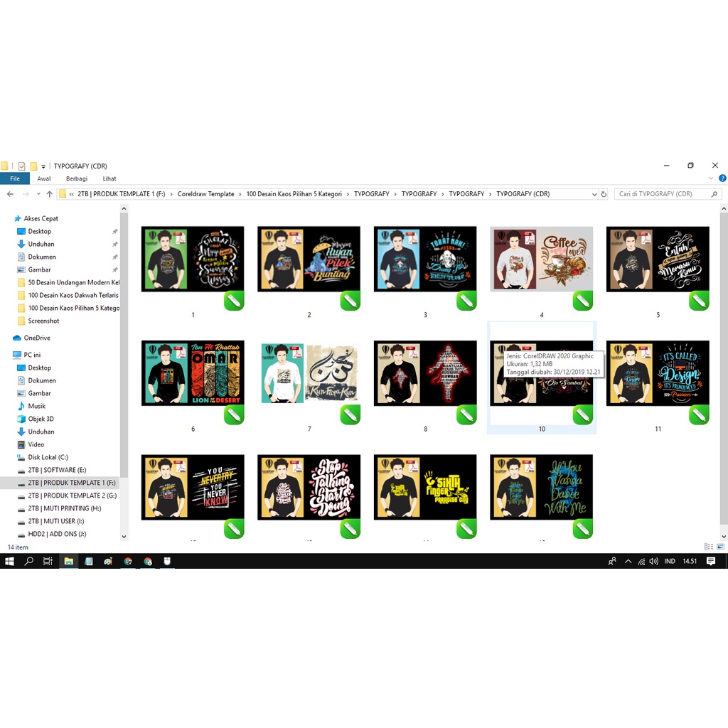Open the Help question mark icon
The image size is (728, 728).
722,179
